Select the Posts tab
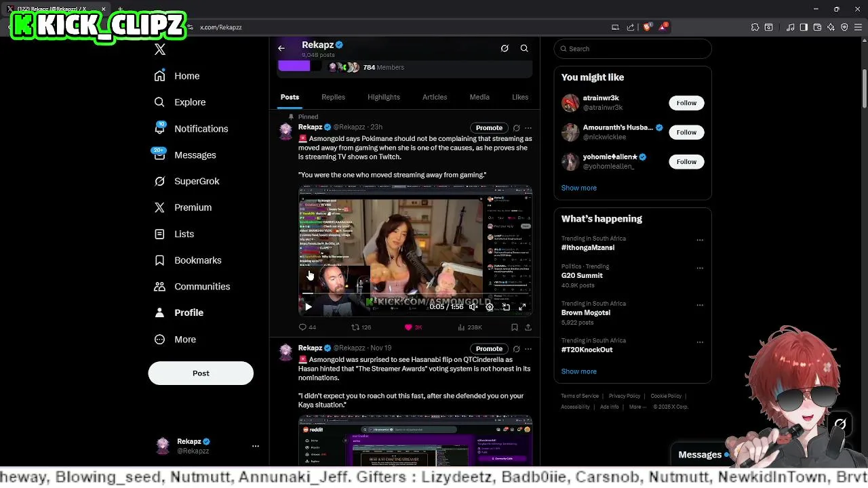 click(x=290, y=97)
